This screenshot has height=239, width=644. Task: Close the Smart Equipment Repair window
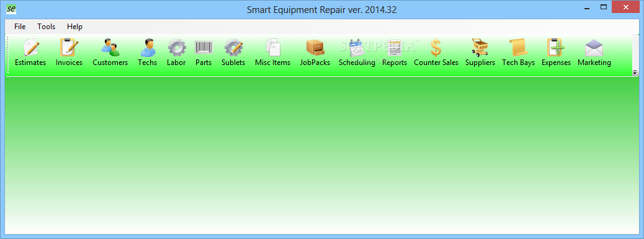tap(626, 7)
